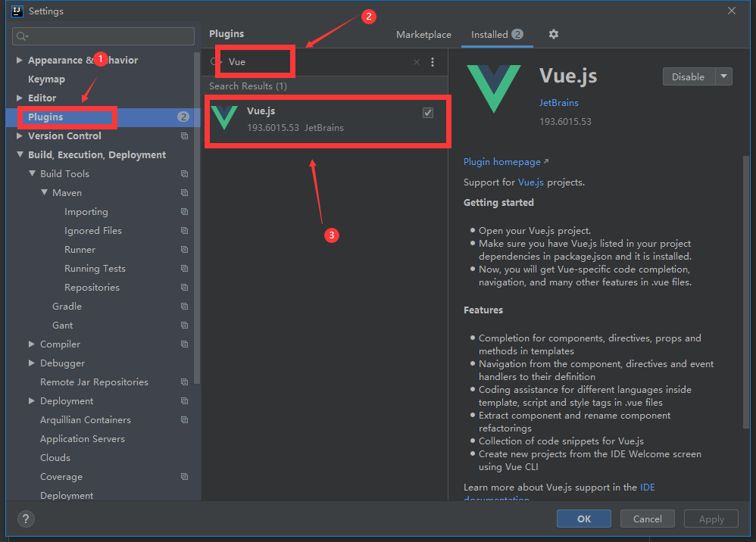Select Clouds settings item

[x=55, y=458]
